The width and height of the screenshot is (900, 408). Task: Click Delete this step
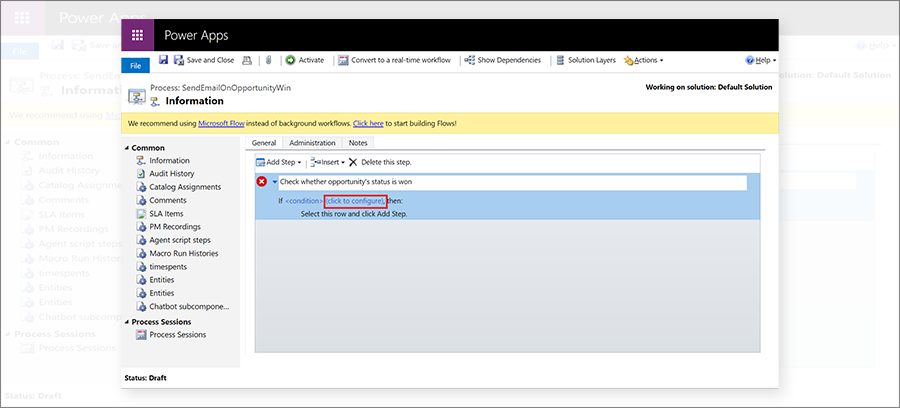[x=380, y=162]
